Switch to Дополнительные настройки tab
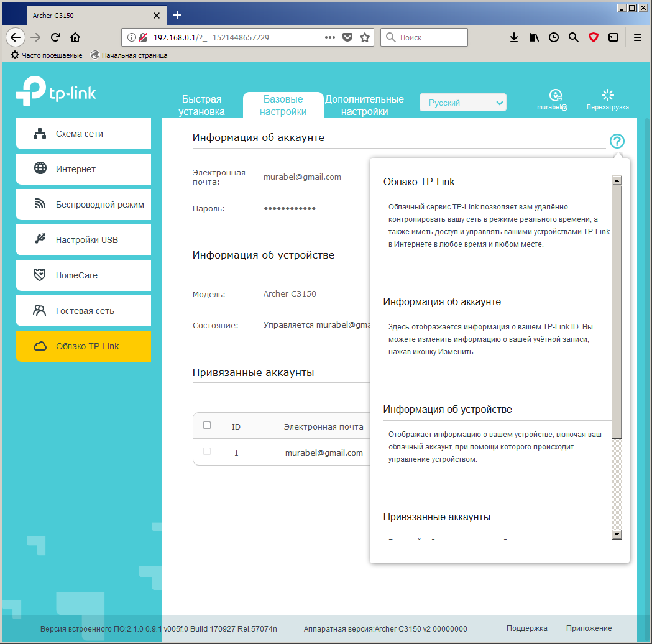Image resolution: width=652 pixels, height=644 pixels. 365,105
